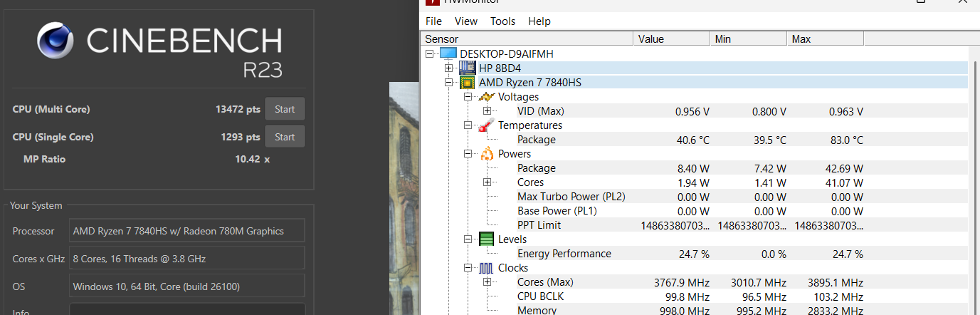Open the Tools menu in HWMonitor

pos(503,21)
